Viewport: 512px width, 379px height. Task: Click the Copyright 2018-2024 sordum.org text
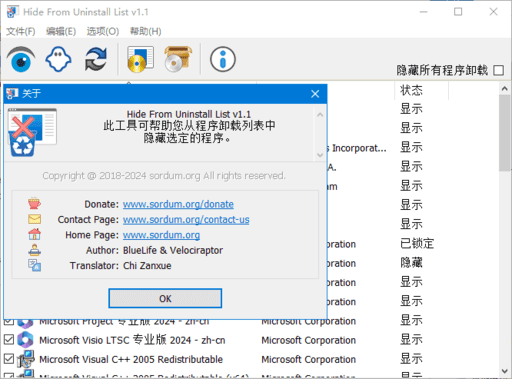point(164,176)
